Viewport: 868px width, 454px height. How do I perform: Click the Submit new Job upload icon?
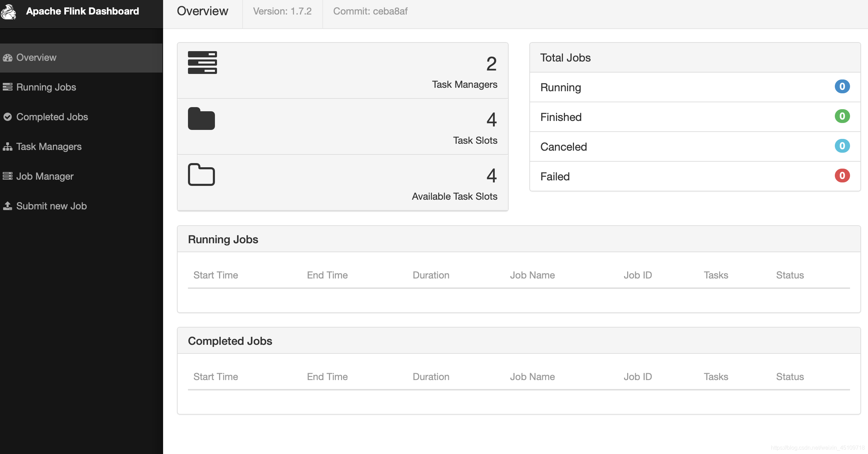[x=8, y=206]
